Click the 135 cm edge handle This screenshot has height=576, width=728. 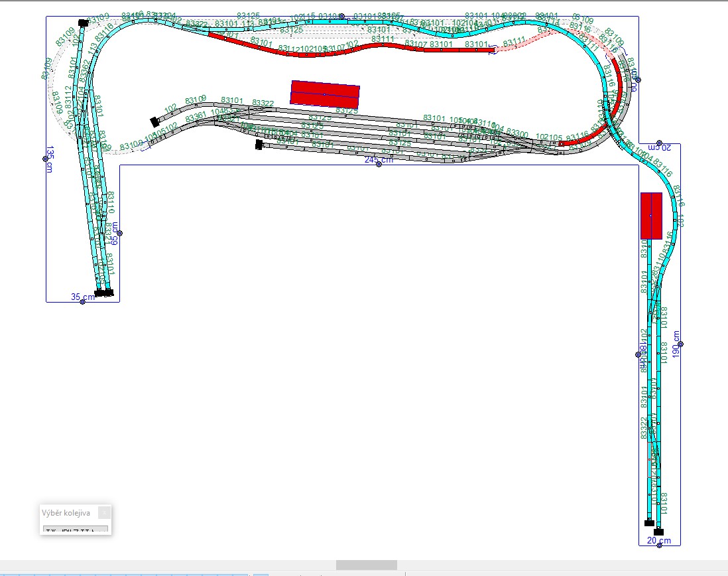point(46,159)
